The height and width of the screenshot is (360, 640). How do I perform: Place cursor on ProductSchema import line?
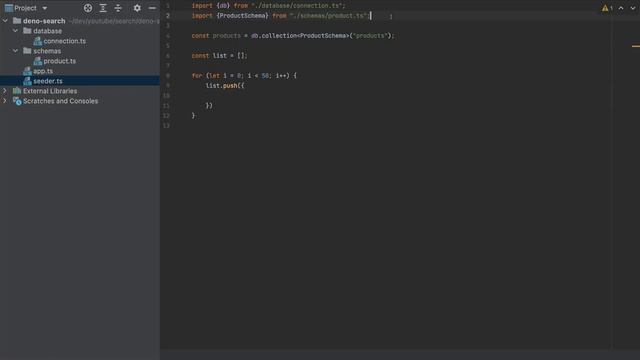[x=281, y=16]
